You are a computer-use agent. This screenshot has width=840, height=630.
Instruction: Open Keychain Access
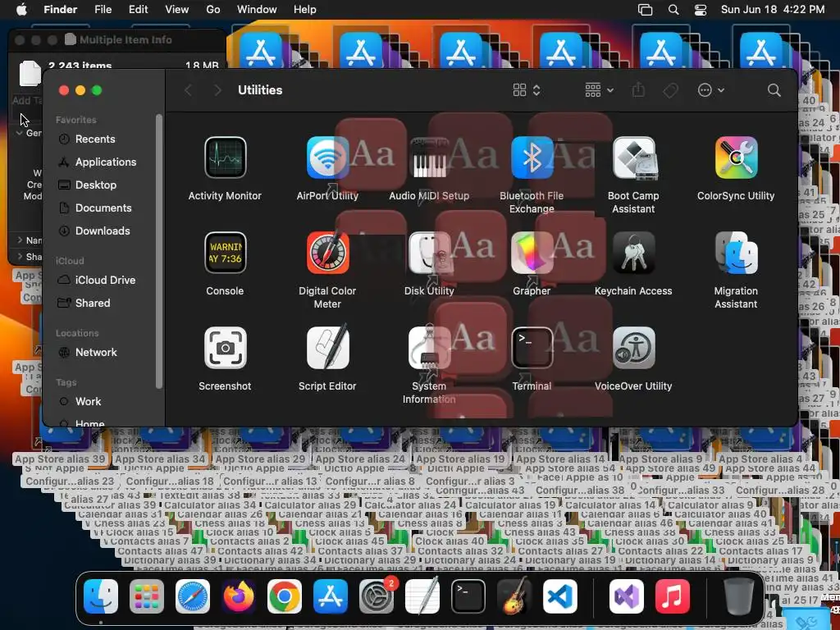click(634, 253)
